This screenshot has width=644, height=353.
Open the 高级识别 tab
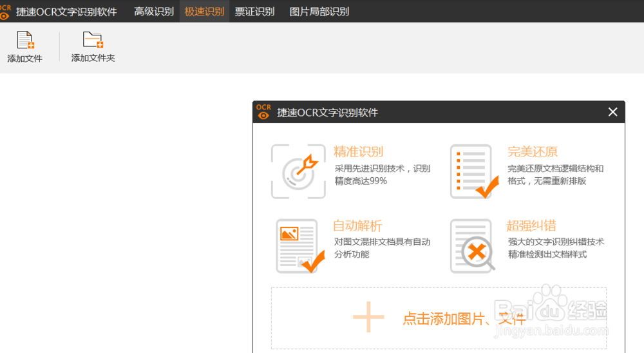(x=154, y=12)
